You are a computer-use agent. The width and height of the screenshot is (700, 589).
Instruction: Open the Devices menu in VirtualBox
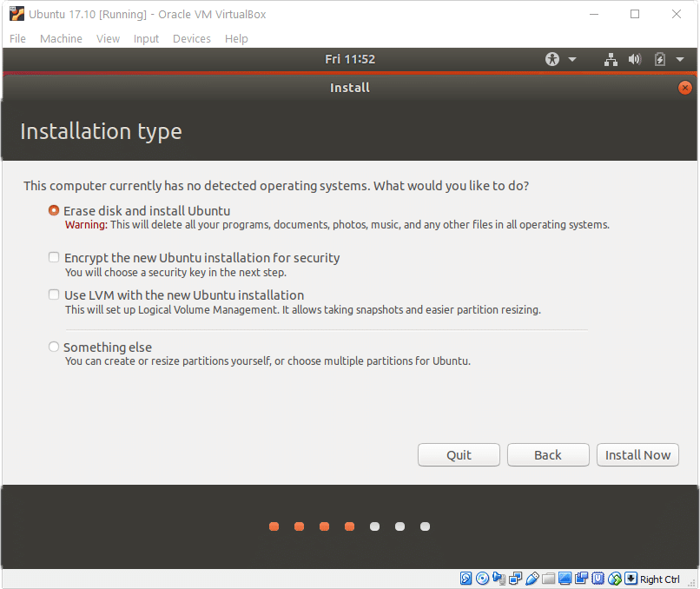191,38
